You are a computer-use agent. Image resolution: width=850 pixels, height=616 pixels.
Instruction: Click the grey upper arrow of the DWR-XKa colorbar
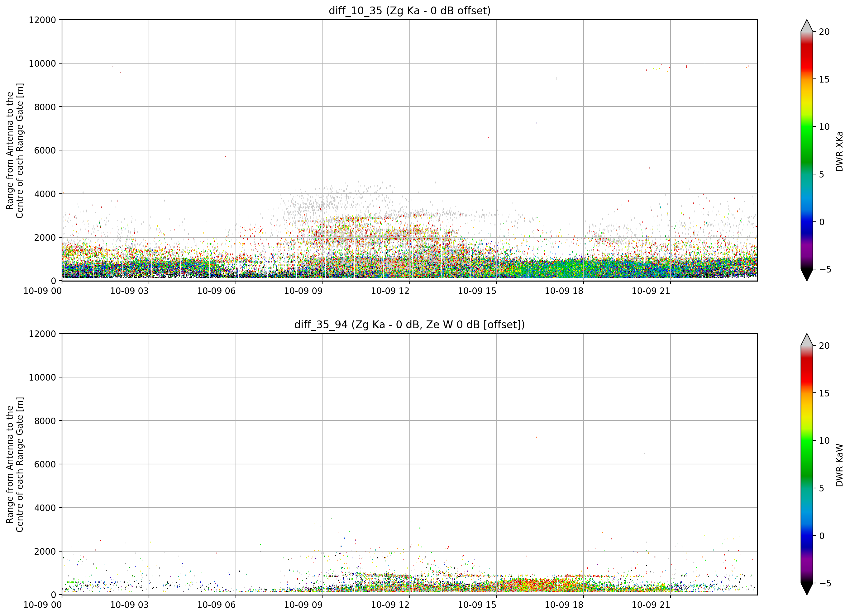pos(807,26)
